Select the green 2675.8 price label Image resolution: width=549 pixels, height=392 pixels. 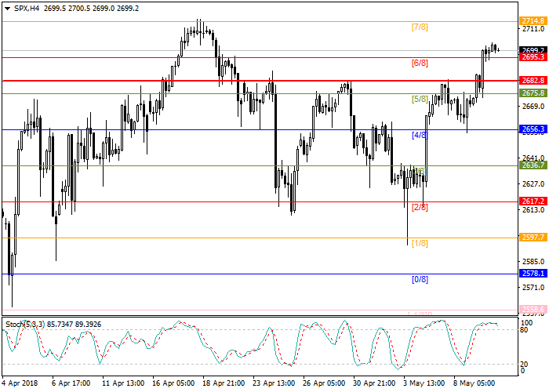tap(533, 93)
